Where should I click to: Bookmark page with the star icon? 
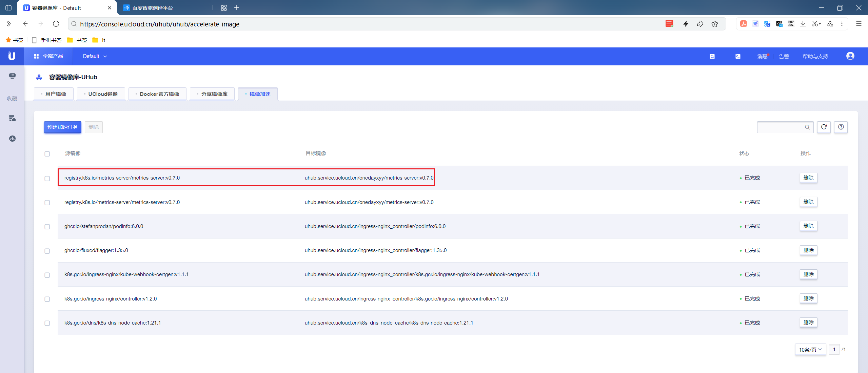coord(715,24)
